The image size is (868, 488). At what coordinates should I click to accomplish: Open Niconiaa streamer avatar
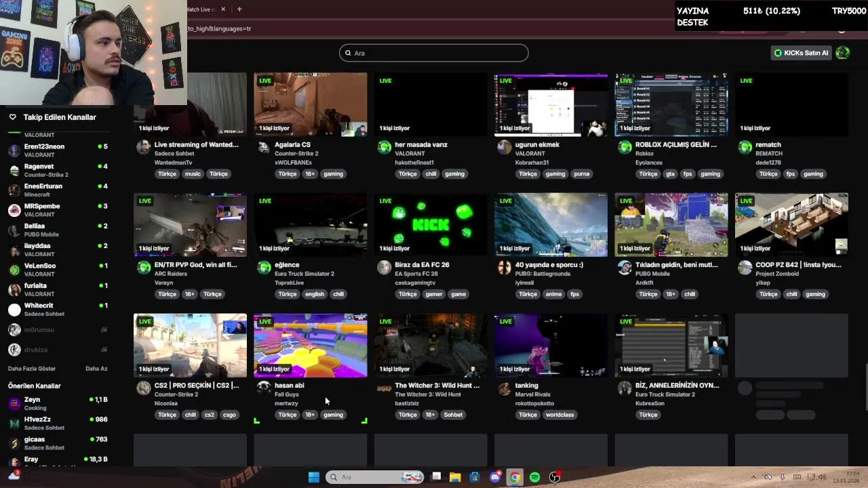click(x=143, y=388)
